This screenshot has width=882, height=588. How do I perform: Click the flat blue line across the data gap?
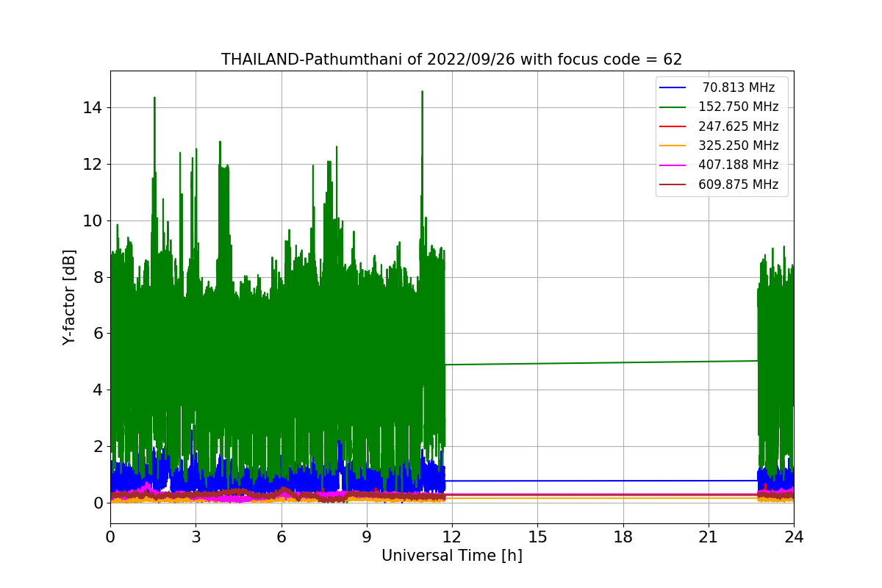[x=601, y=481]
